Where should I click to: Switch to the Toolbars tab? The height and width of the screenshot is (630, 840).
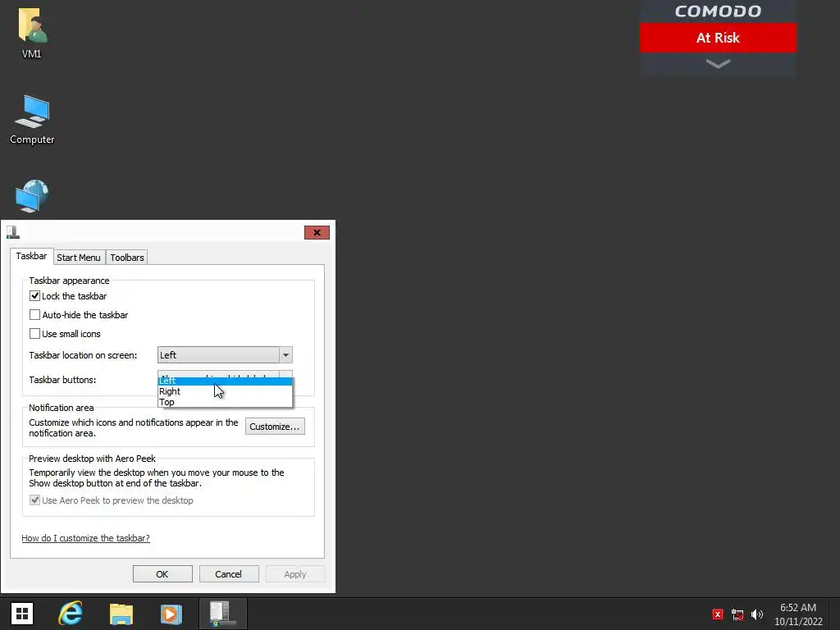click(x=127, y=258)
